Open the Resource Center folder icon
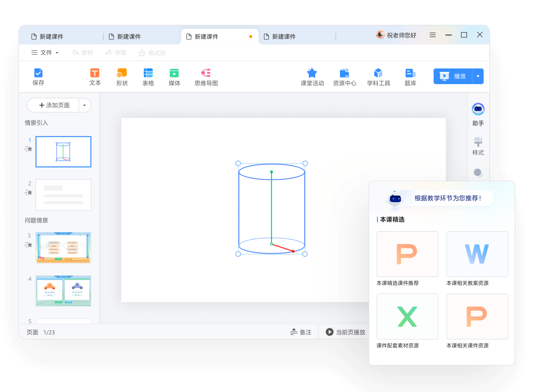The image size is (541, 392). point(344,73)
